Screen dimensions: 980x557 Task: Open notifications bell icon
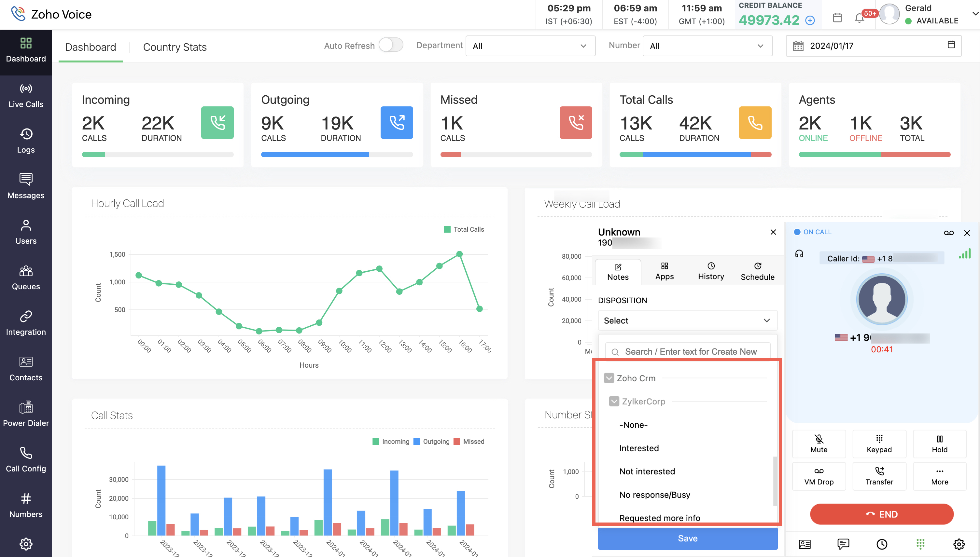coord(859,18)
